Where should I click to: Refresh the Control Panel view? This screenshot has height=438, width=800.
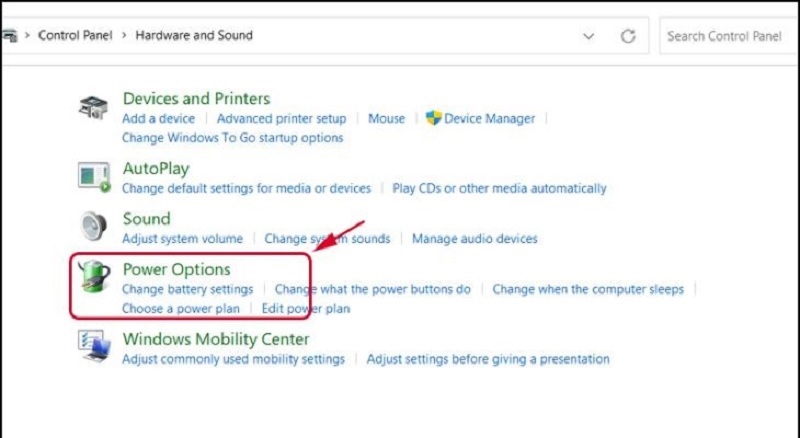pyautogui.click(x=628, y=36)
